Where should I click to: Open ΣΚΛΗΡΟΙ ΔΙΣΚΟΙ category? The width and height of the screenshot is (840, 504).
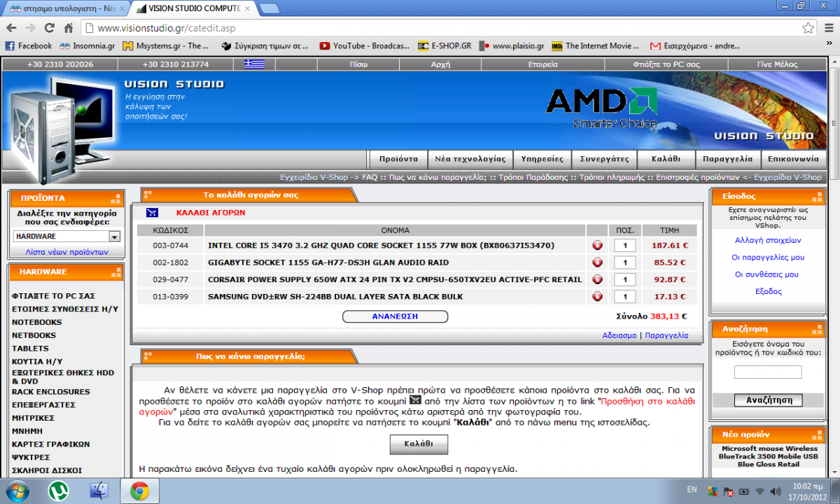[x=46, y=470]
